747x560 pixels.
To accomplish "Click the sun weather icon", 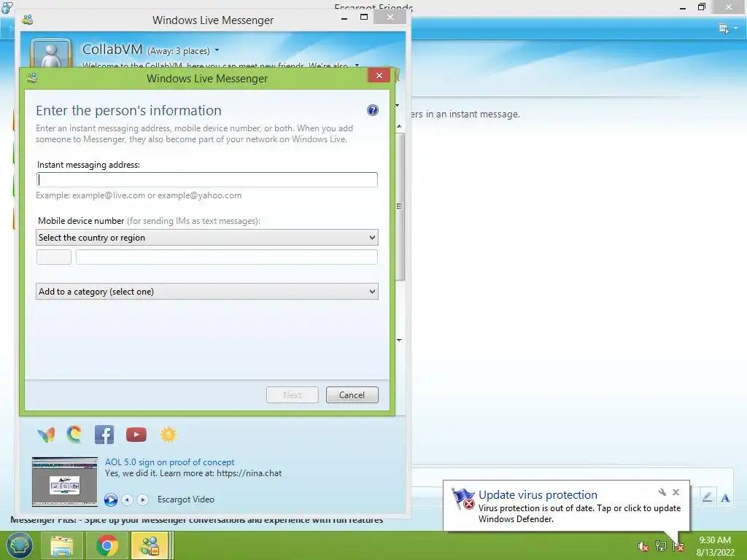I will (169, 435).
